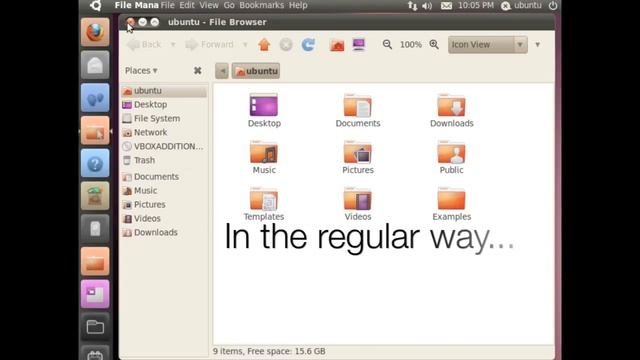Open the network indicator
Screen dimensions: 640x360
coord(412,6)
